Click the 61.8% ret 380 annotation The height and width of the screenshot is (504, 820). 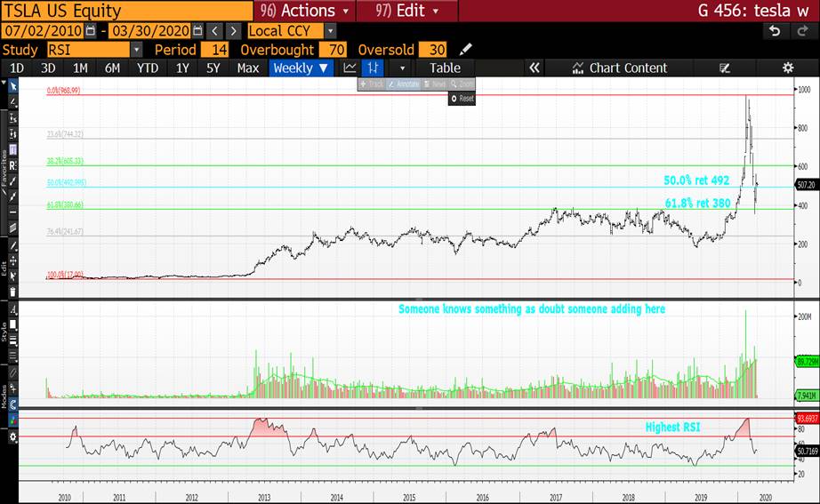coord(697,203)
